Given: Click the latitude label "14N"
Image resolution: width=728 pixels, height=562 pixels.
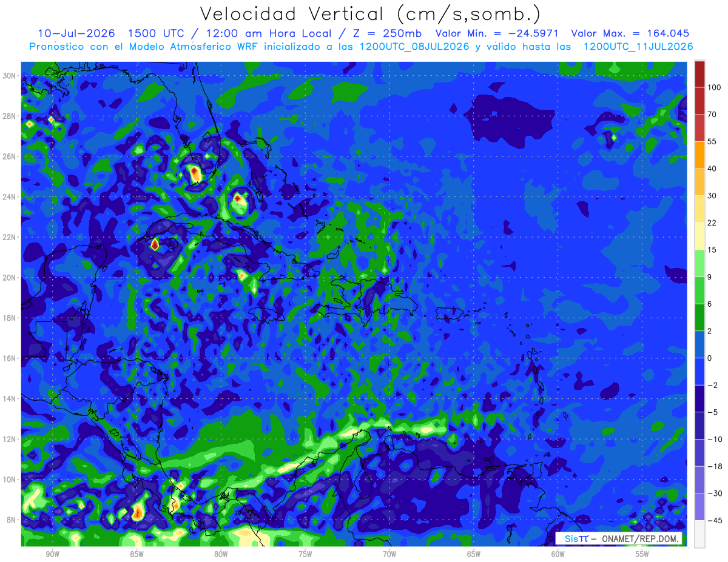Looking at the screenshot, I should pyautogui.click(x=10, y=398).
